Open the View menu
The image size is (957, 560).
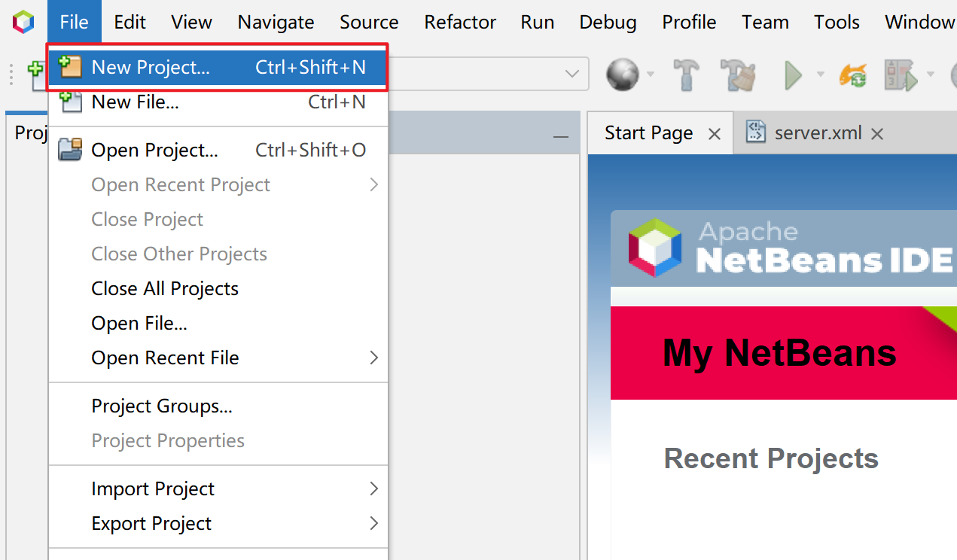tap(191, 22)
